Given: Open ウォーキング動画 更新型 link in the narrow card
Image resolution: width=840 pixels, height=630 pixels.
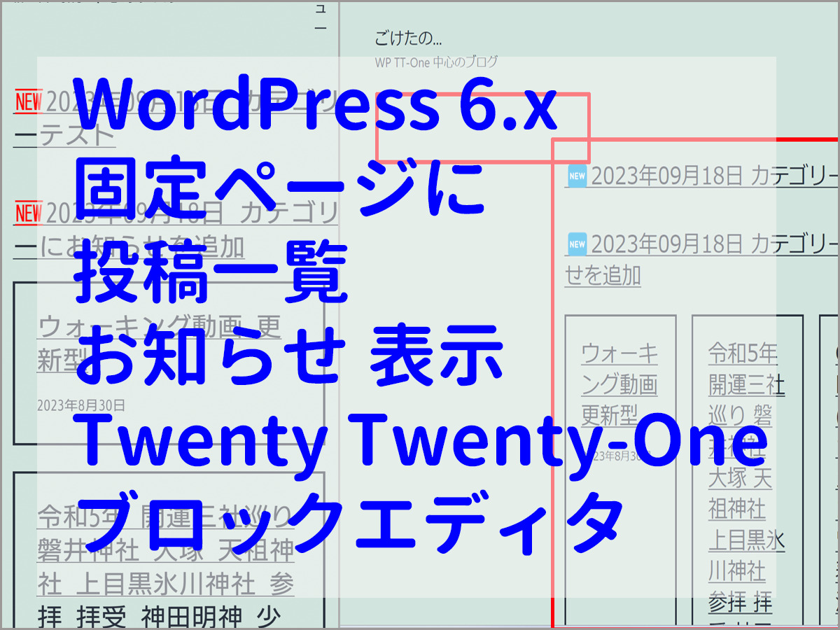Looking at the screenshot, I should coord(619,385).
